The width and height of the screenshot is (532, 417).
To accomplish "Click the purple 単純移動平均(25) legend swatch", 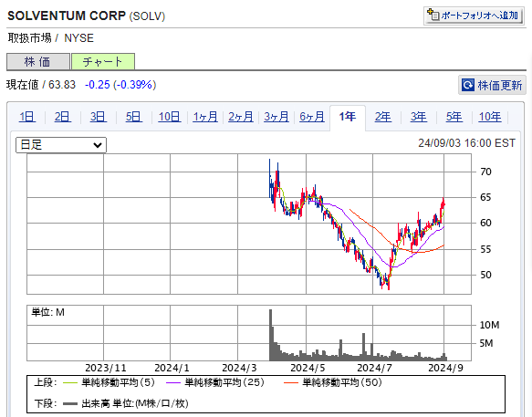I will coord(173,383).
